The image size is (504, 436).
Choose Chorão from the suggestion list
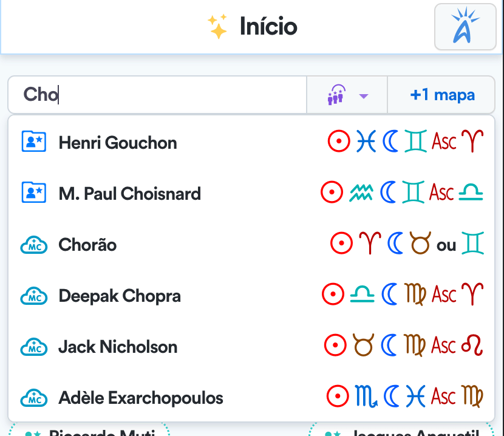(87, 245)
